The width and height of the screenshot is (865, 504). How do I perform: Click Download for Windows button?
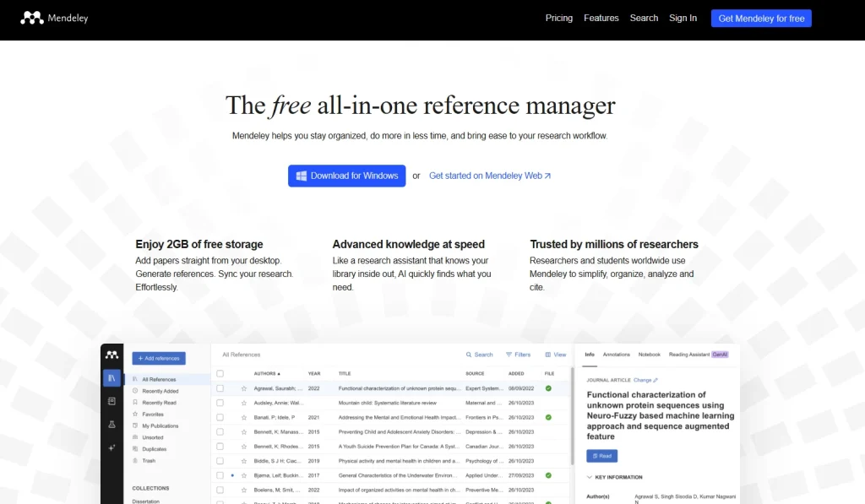pos(346,176)
